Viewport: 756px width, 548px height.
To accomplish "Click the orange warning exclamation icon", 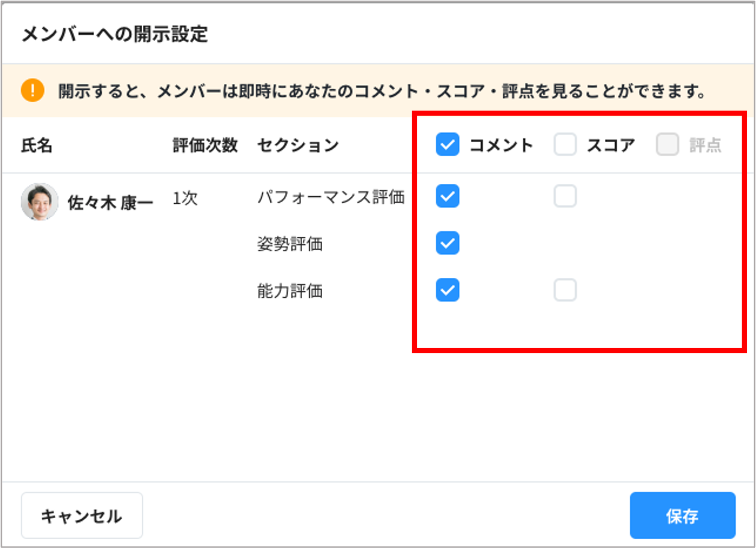I will [x=32, y=90].
